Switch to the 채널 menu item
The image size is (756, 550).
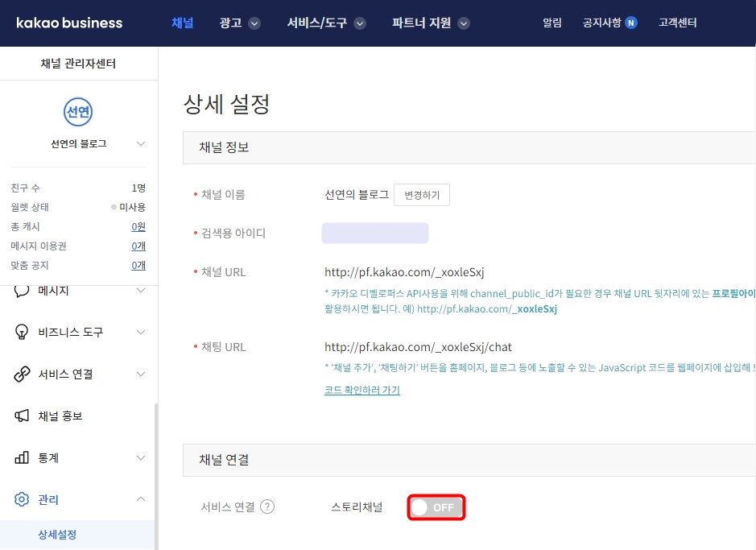[x=182, y=23]
